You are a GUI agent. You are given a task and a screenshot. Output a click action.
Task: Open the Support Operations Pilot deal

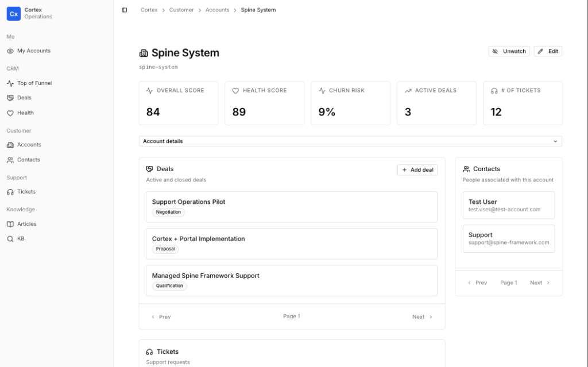pos(291,207)
